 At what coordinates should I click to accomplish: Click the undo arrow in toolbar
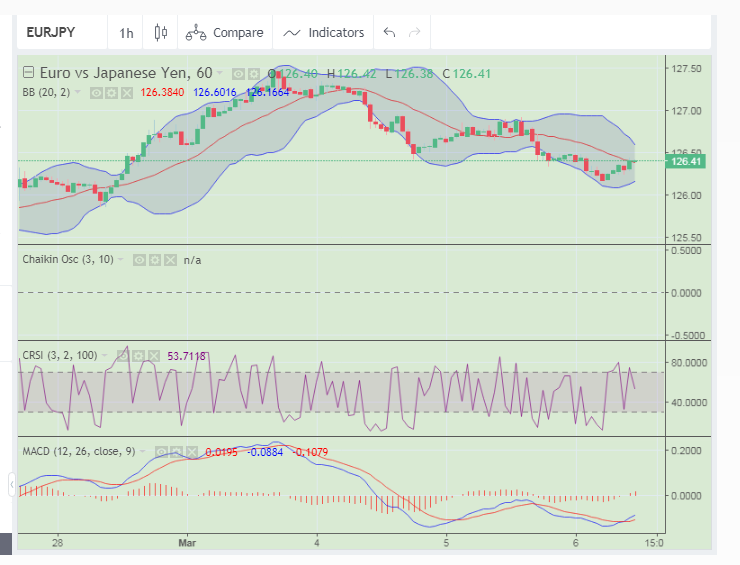389,33
